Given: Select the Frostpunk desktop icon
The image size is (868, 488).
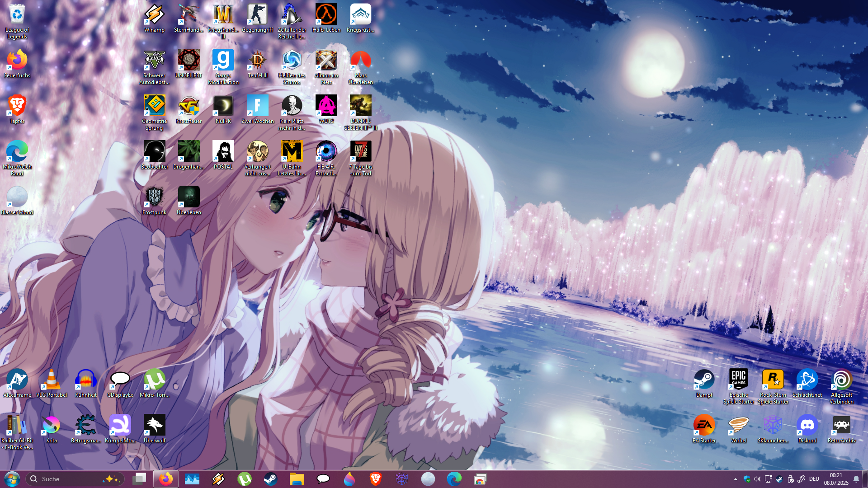Looking at the screenshot, I should coord(155,201).
